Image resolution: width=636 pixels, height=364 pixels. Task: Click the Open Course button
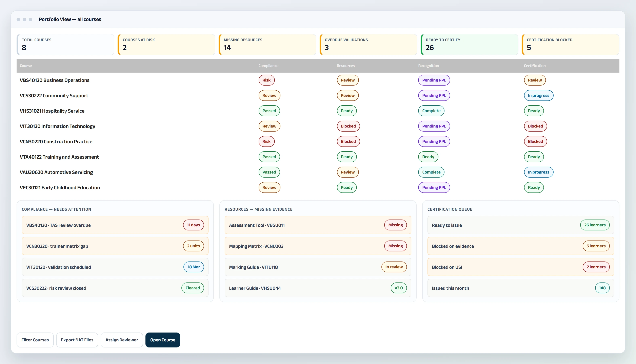point(163,340)
